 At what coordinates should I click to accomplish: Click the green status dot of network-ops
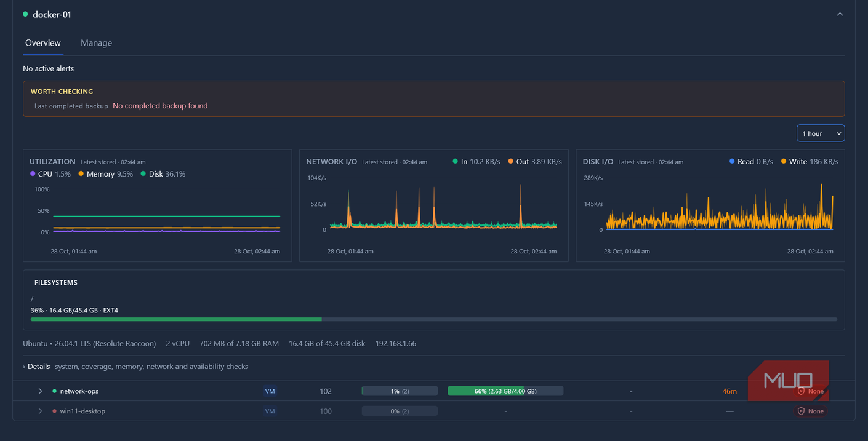(x=54, y=391)
